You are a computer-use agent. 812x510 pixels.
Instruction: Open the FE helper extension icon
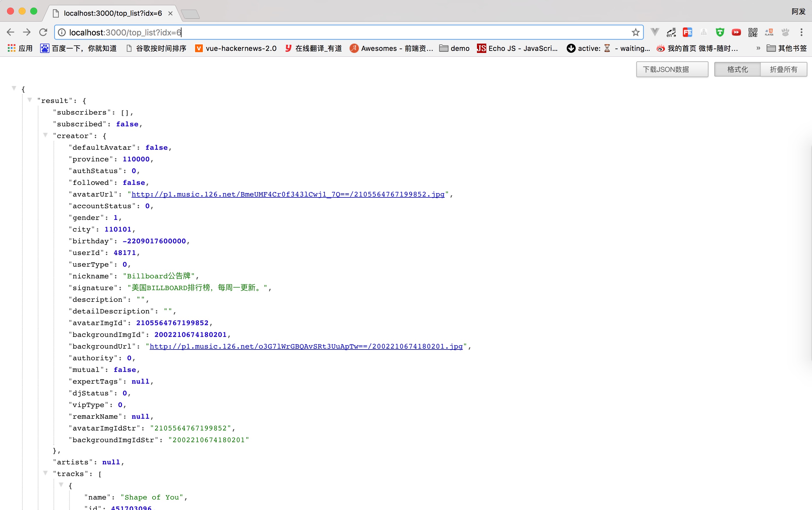[687, 32]
